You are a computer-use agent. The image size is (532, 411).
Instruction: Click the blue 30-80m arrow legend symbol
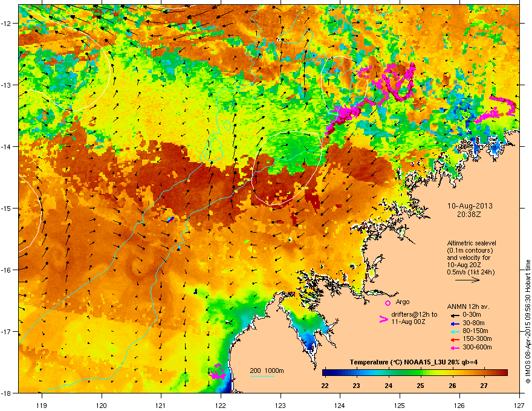click(455, 323)
